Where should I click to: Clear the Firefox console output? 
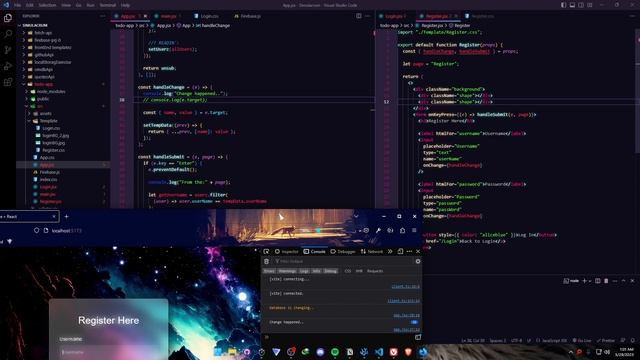click(x=267, y=261)
